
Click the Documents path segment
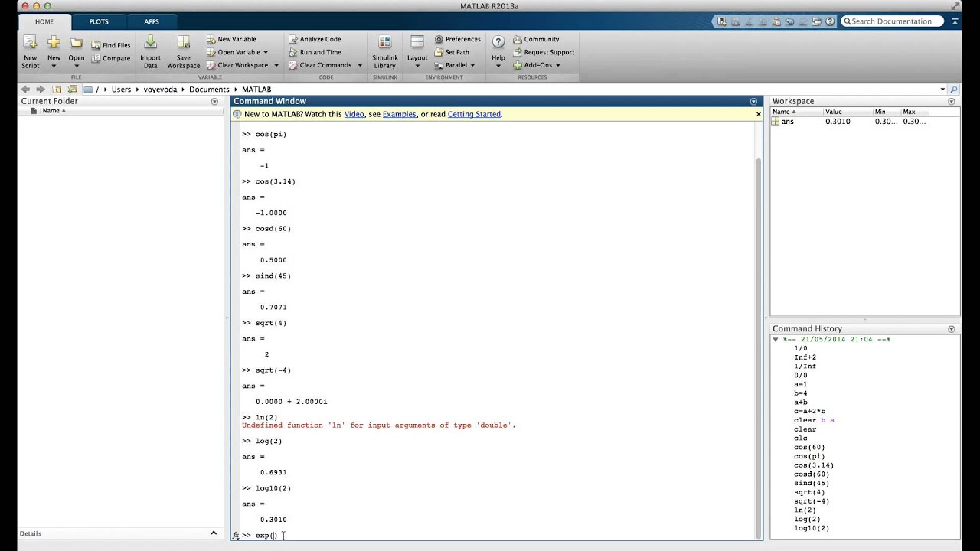point(209,90)
